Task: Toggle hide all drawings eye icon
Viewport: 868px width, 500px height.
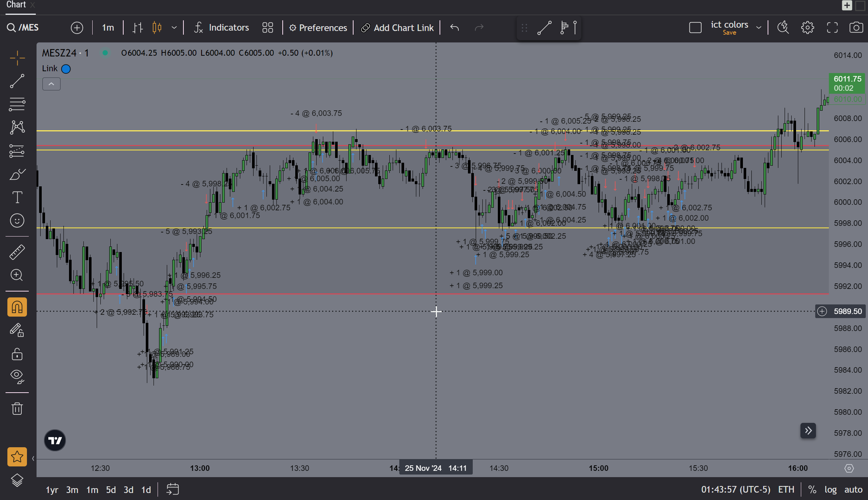Action: tap(17, 376)
